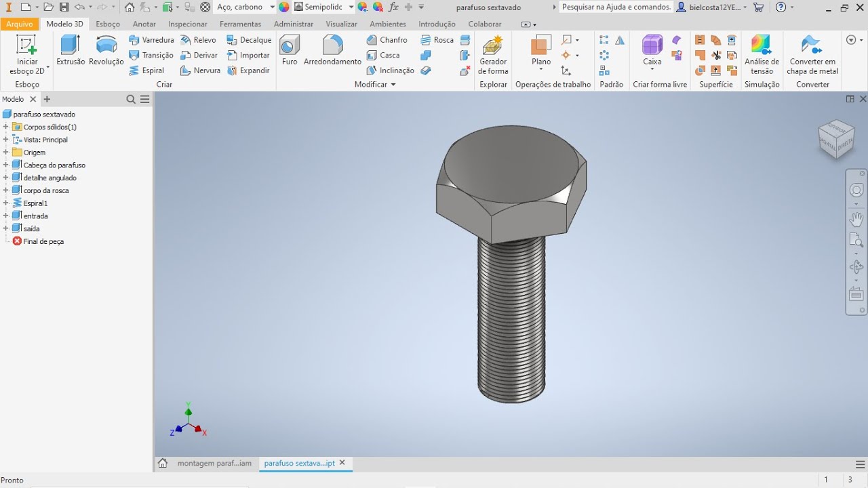Screen dimensions: 868x488
Task: Switch to the Inspecionar ribbon tab
Action: pos(188,24)
